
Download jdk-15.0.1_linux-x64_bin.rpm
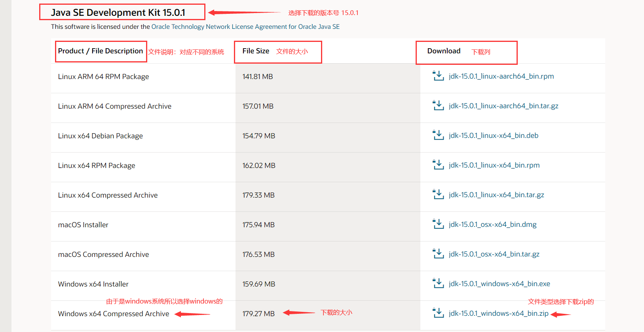(494, 165)
